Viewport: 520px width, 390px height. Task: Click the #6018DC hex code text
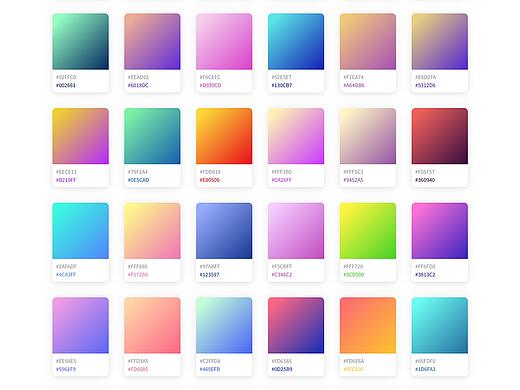[x=138, y=85]
